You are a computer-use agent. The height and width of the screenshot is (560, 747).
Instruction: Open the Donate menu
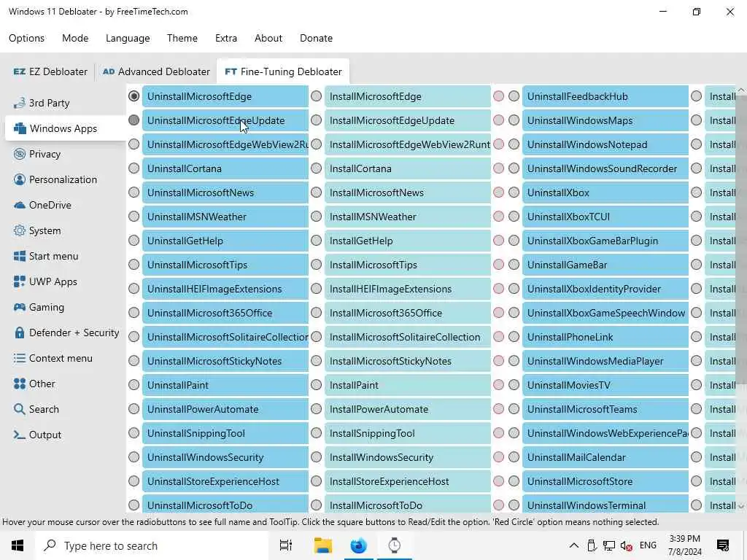tap(317, 38)
